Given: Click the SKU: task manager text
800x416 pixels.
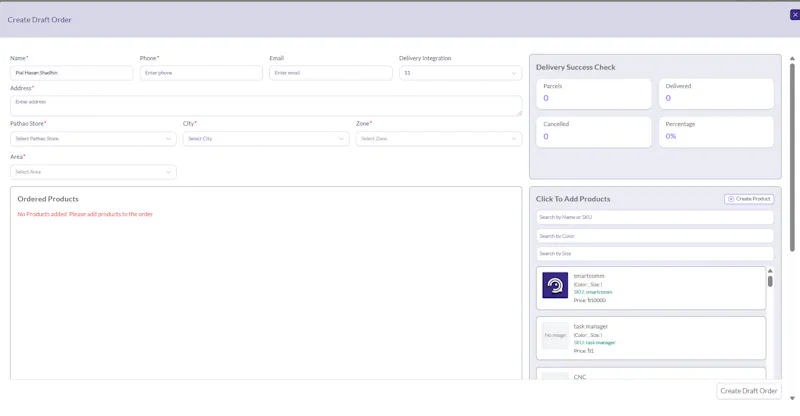Looking at the screenshot, I should (594, 343).
